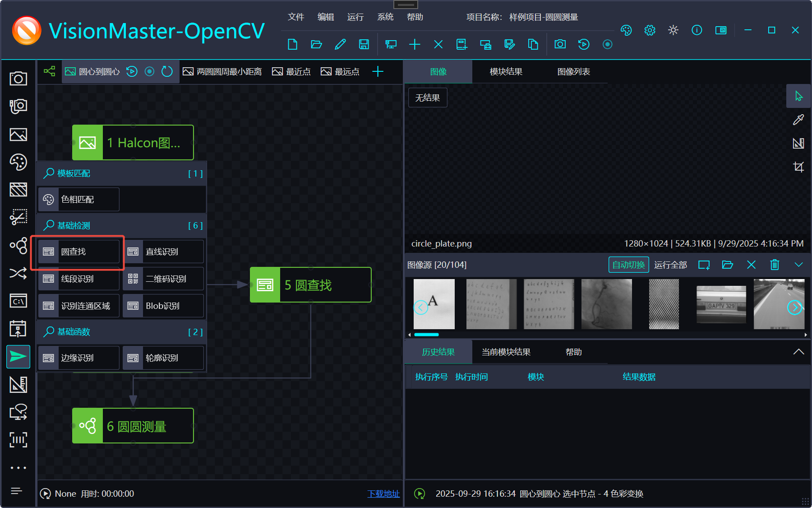The width and height of the screenshot is (812, 508).
Task: Select the scissors crop tool in left sidebar
Action: click(18, 217)
